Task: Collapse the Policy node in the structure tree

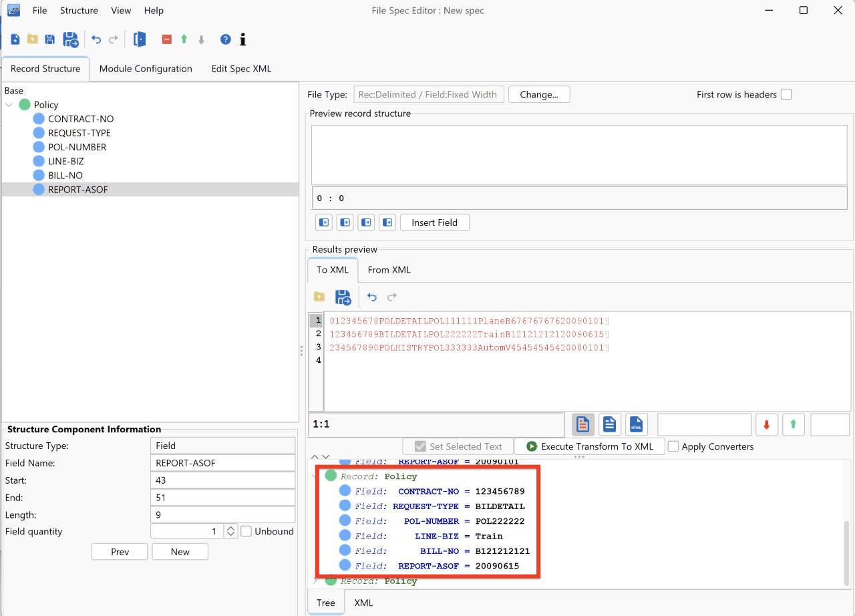Action: coord(9,105)
